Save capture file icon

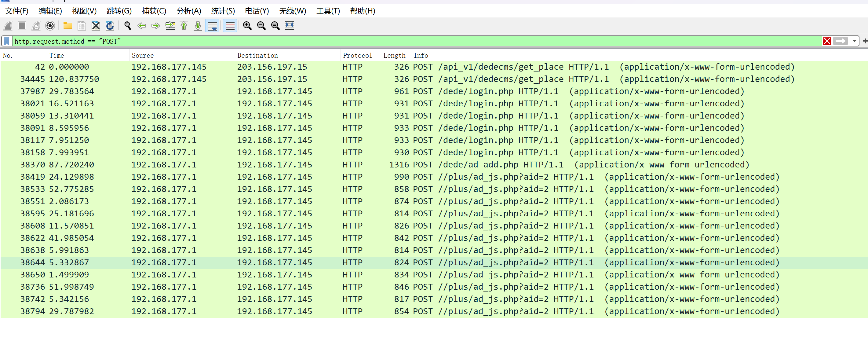pyautogui.click(x=82, y=26)
